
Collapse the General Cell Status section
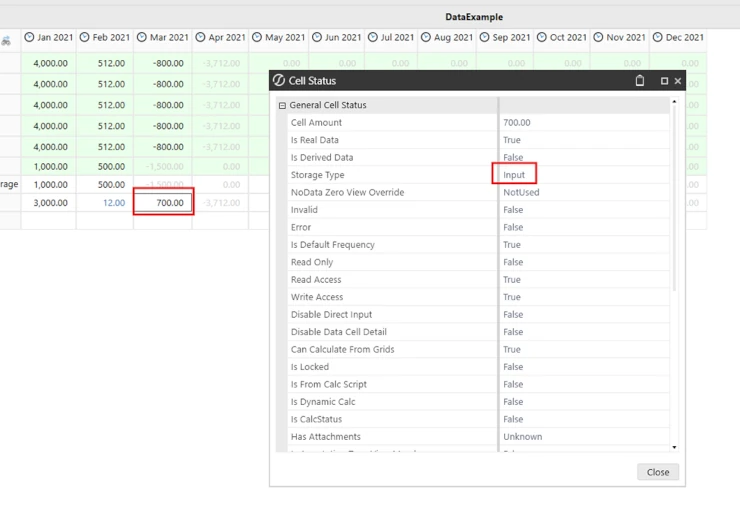coord(282,105)
